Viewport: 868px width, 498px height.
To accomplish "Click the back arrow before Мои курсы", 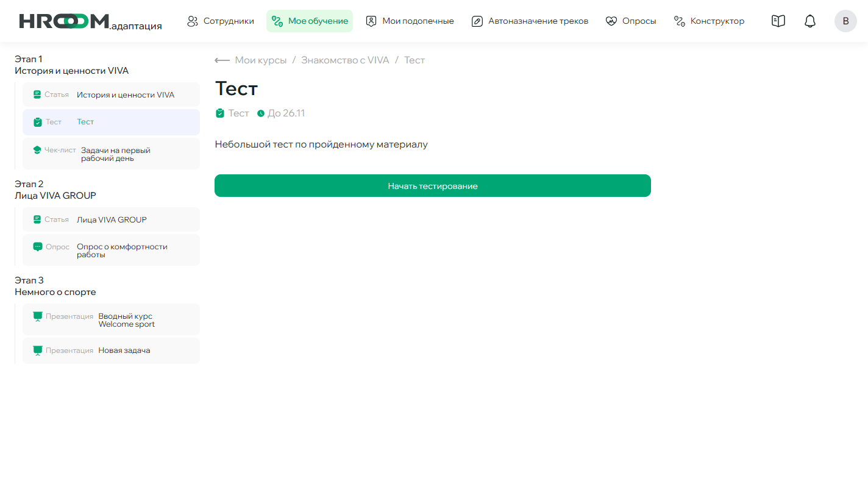I will pos(222,60).
